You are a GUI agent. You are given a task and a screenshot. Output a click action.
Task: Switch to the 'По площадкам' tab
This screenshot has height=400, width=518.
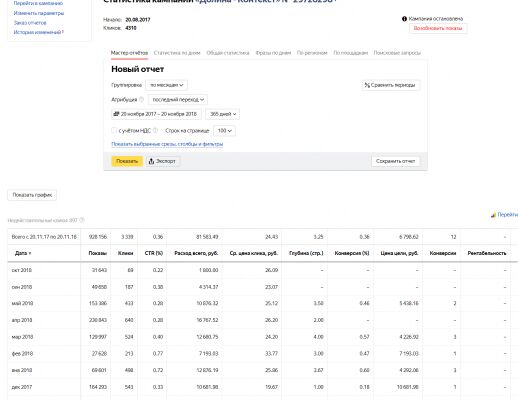click(350, 53)
